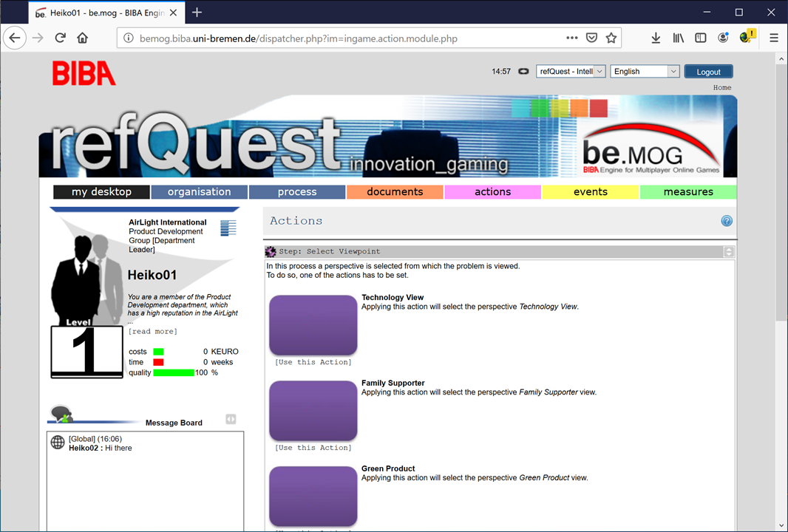Switch to the organisation tab
This screenshot has width=788, height=532.
[199, 192]
